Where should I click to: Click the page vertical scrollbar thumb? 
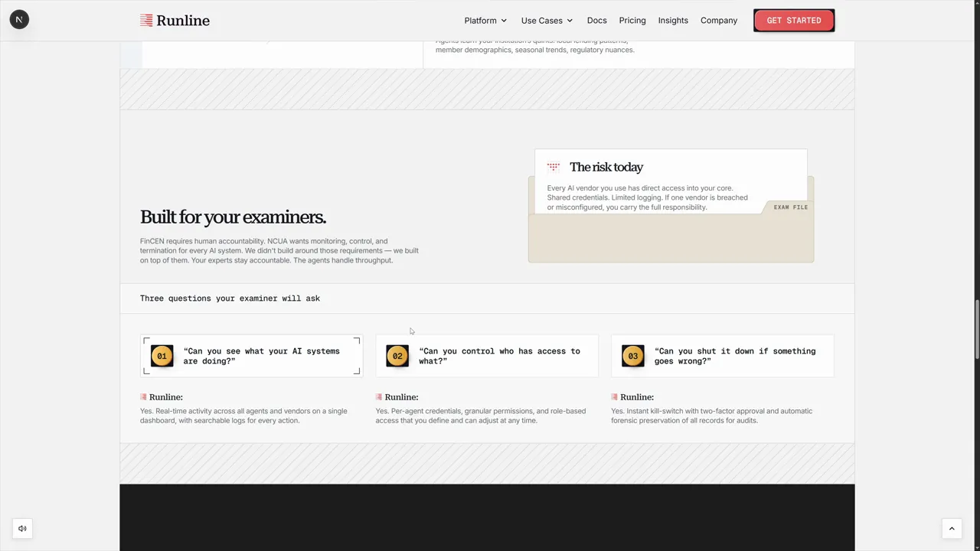pyautogui.click(x=976, y=331)
